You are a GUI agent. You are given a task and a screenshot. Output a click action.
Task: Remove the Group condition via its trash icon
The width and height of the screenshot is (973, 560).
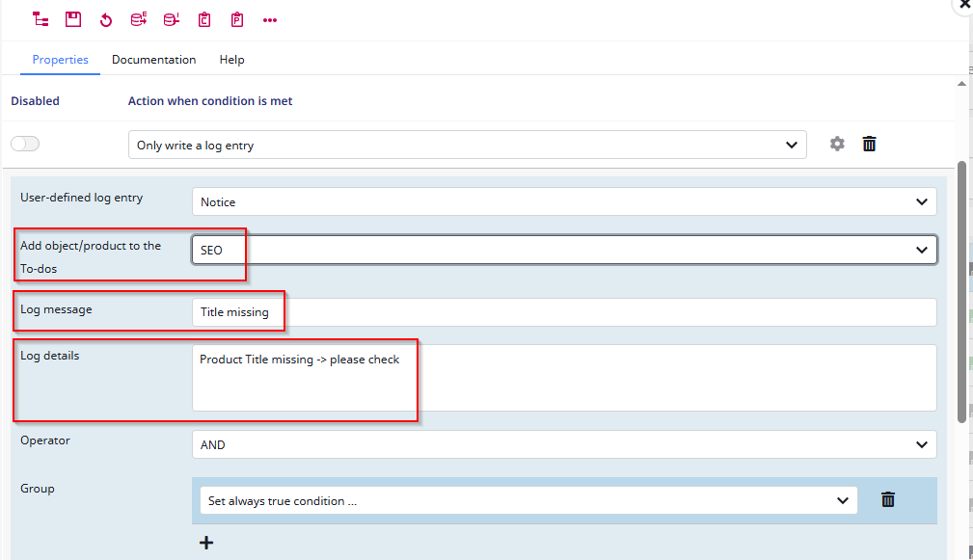[x=887, y=499]
